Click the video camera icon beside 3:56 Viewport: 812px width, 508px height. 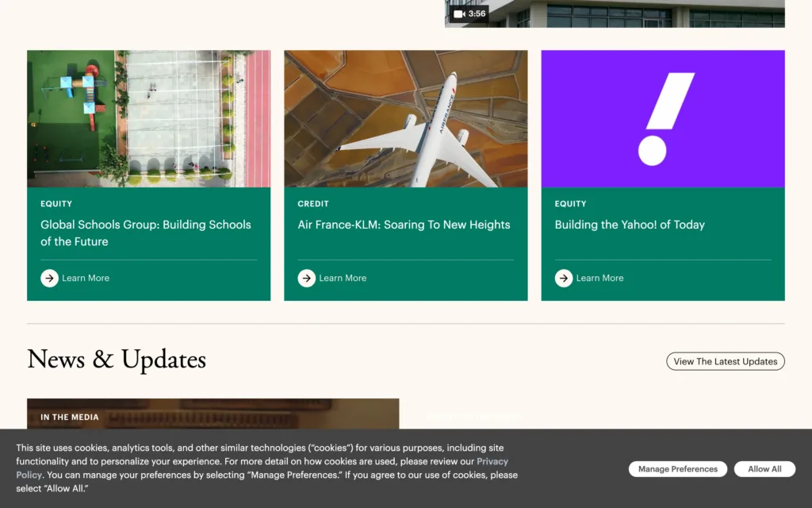tap(459, 14)
